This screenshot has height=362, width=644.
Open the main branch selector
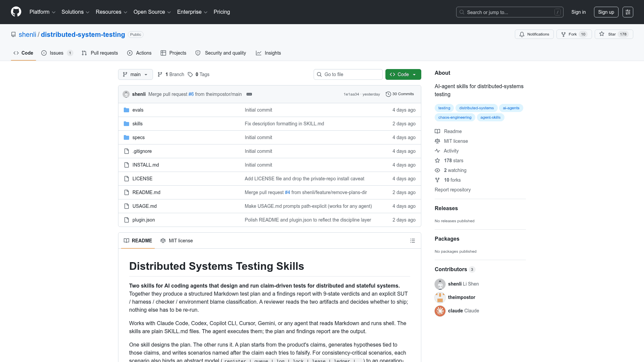tap(136, 74)
